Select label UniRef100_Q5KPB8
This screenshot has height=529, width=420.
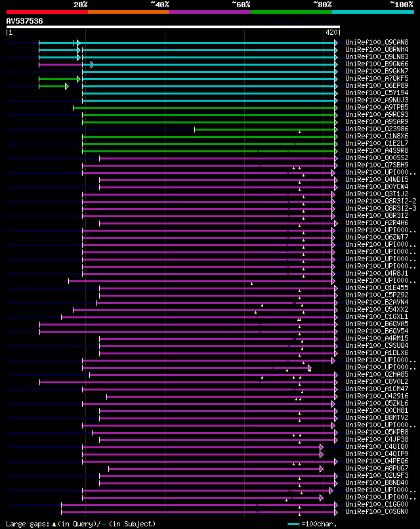click(377, 432)
